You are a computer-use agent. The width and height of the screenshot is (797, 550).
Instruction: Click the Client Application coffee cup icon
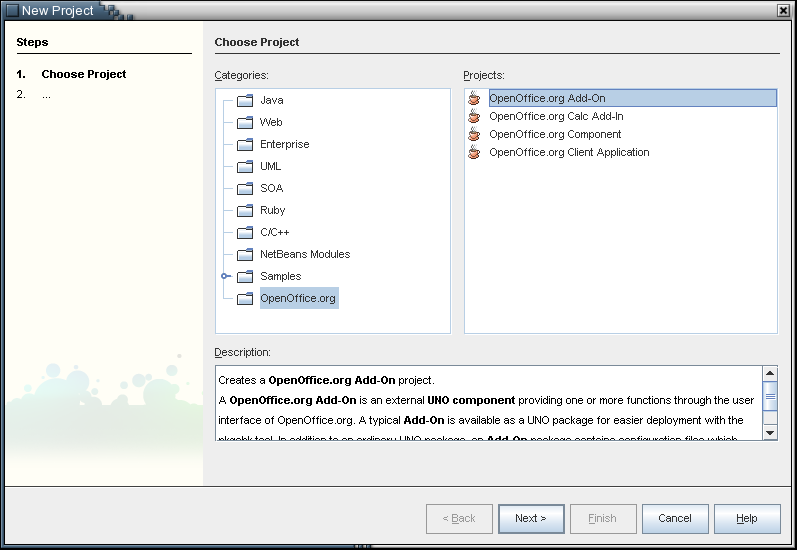pyautogui.click(x=474, y=152)
